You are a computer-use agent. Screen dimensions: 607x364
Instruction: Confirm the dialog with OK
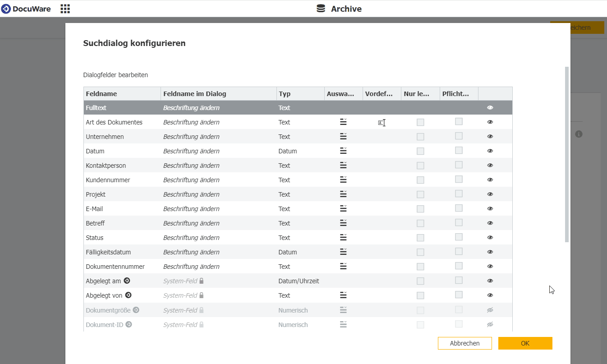point(525,343)
